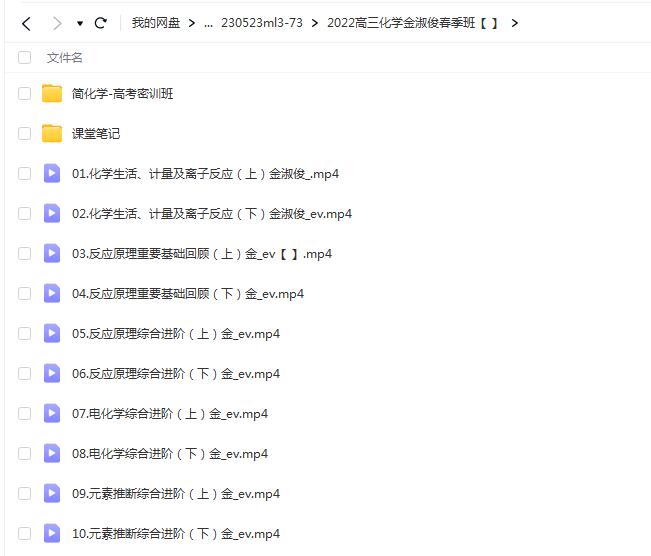Sort files by 文件名 column header

point(65,58)
